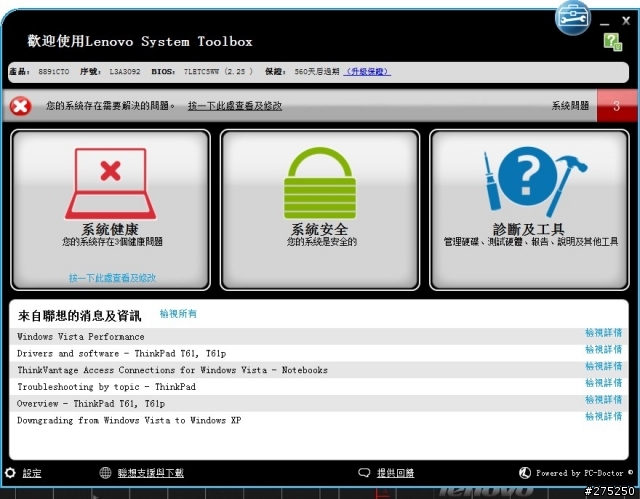Close the Lenovo System Toolbox window
The height and width of the screenshot is (499, 640).
(x=626, y=20)
